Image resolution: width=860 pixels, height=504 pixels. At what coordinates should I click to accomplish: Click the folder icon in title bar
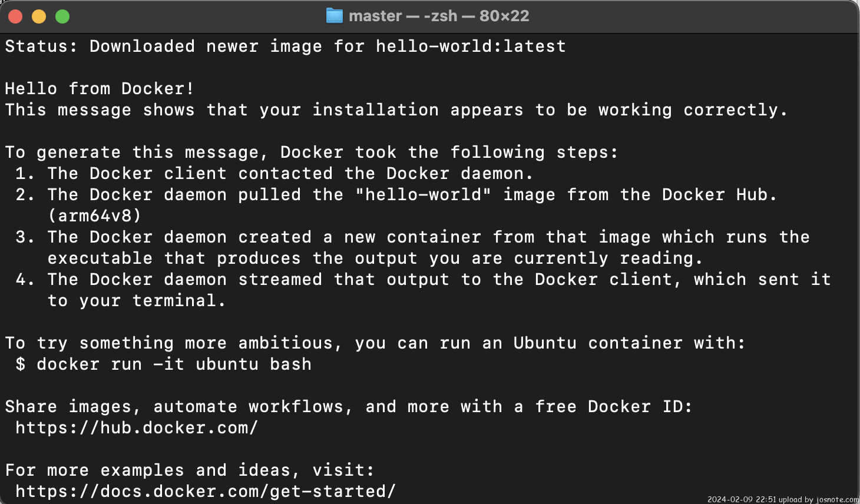[x=334, y=16]
